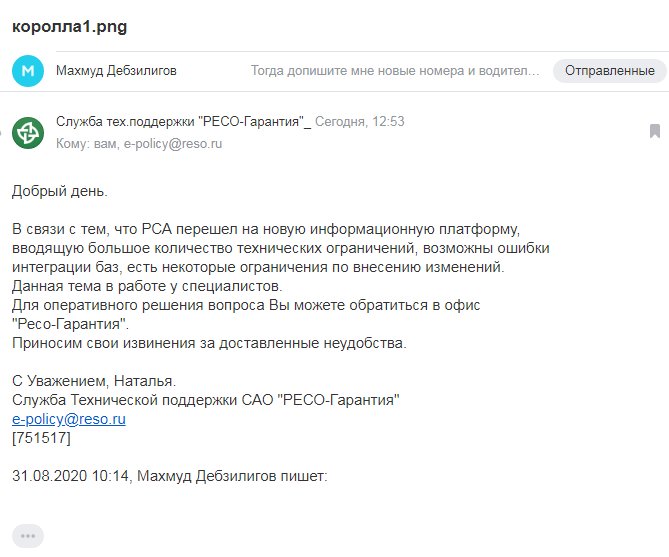
Task: Click sender name Служба тех.поддержки РЕСО-Гарантия
Action: click(x=183, y=122)
